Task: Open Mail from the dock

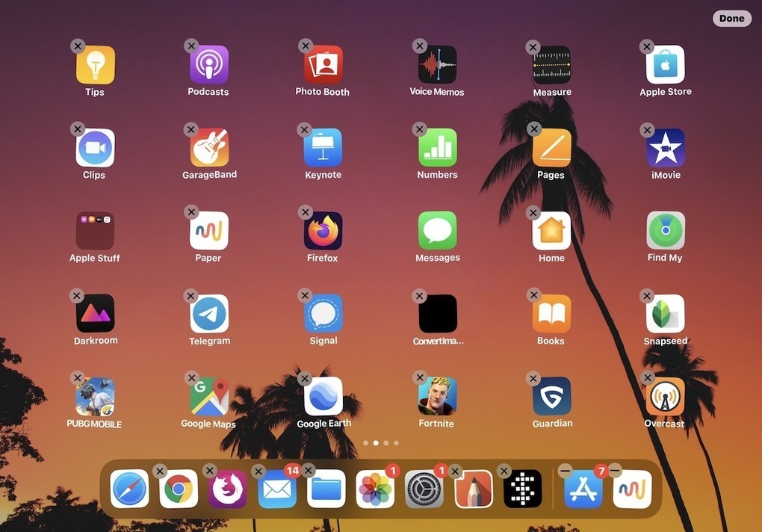Action: [277, 489]
